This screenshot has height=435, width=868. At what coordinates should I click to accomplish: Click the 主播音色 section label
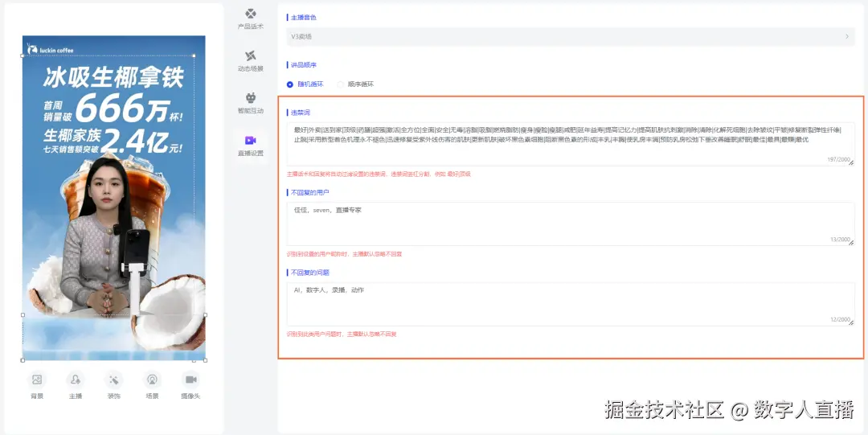(303, 18)
